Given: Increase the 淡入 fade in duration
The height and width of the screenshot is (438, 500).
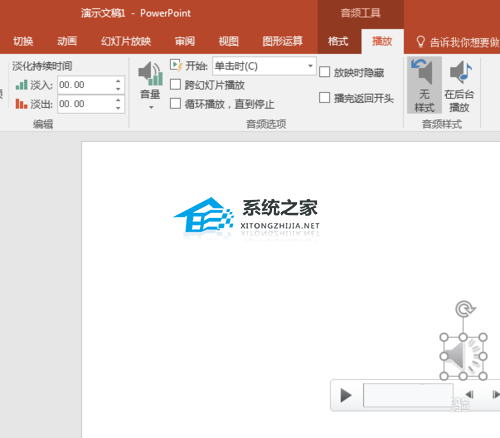Looking at the screenshot, I should click(118, 81).
